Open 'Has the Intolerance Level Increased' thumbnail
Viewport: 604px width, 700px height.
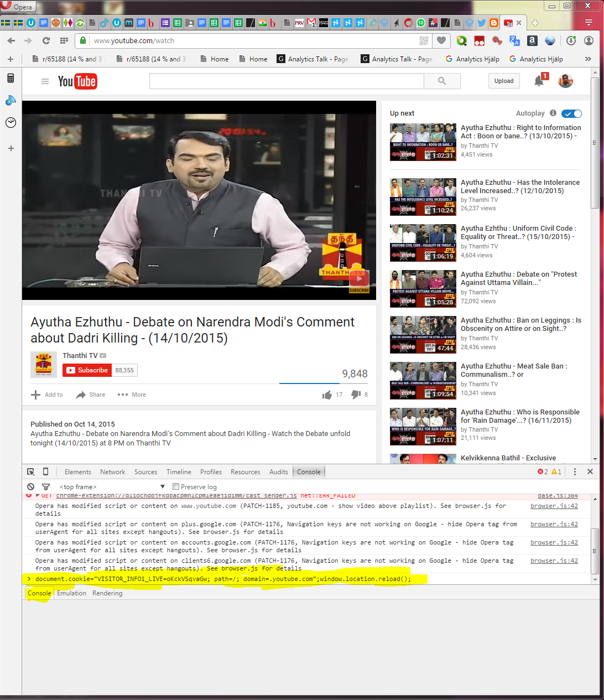click(x=423, y=196)
